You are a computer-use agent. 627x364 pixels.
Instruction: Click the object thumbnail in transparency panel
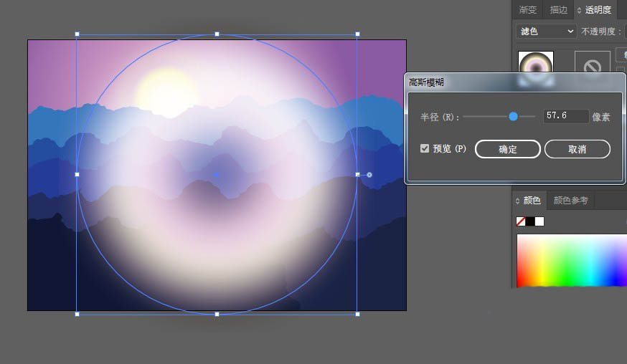(536, 62)
